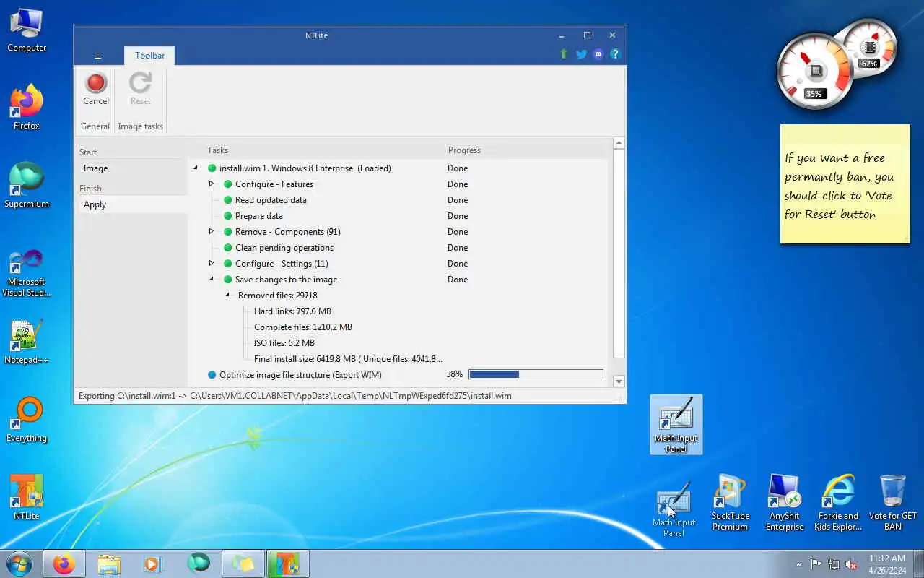This screenshot has height=578, width=924.
Task: Collapse the install.wim Windows 8 Enterprise node
Action: point(196,168)
